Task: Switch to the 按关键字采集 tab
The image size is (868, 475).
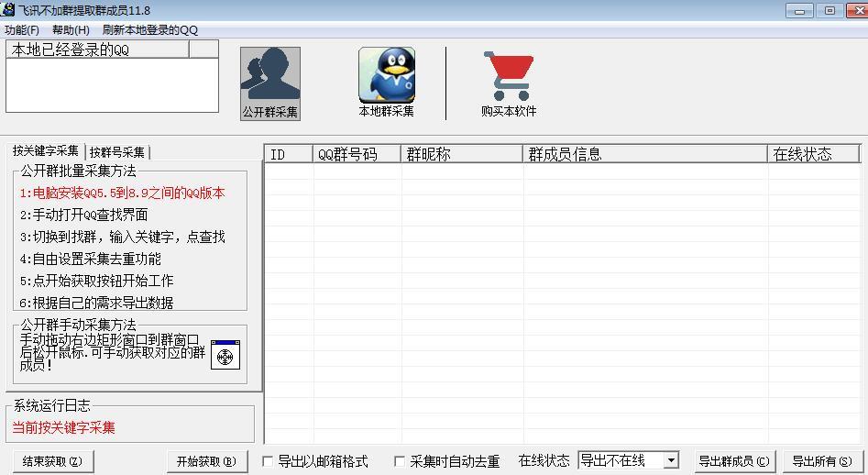Action: [x=46, y=150]
